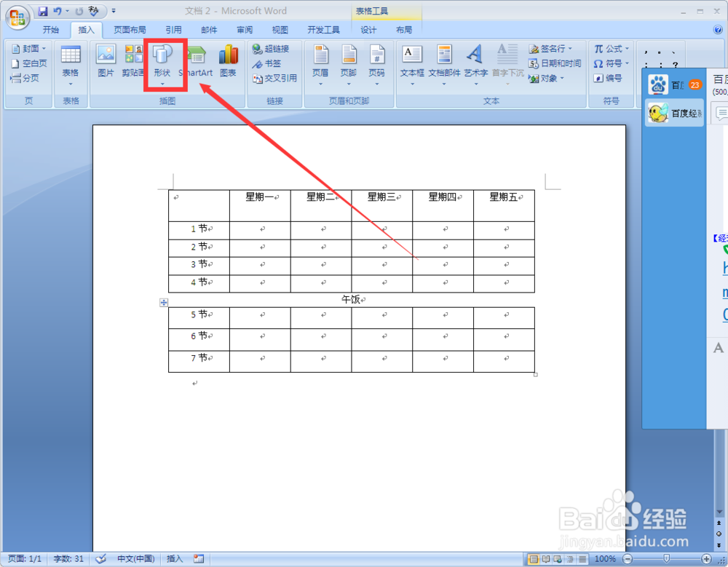Insert an 艺术字 (WordArt) element
The image size is (728, 567).
[475, 63]
